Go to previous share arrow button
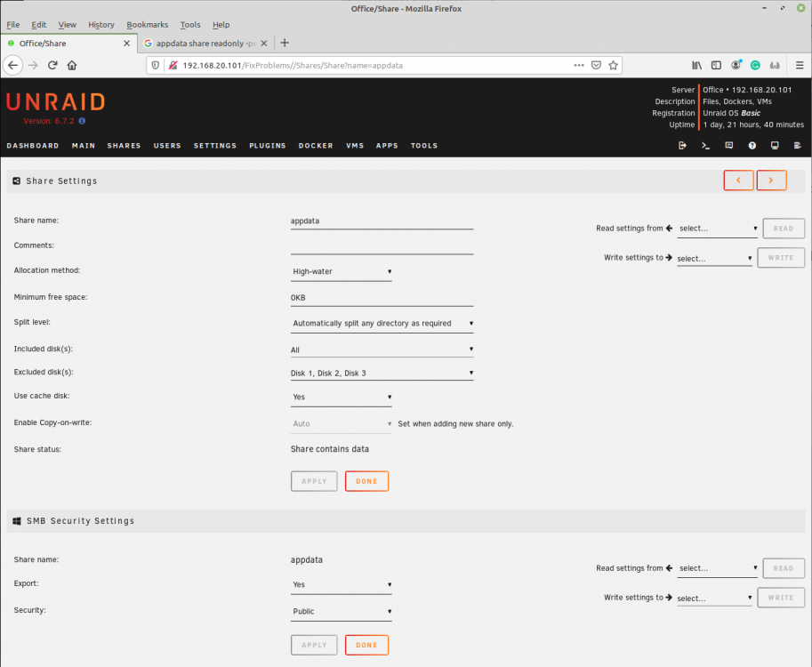The width and height of the screenshot is (812, 667). [x=738, y=181]
